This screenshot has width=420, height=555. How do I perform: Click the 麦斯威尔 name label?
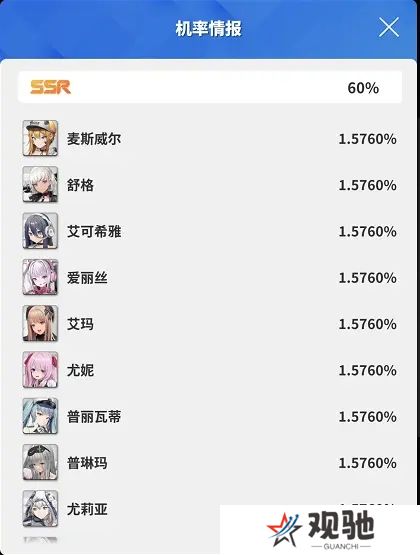point(94,139)
